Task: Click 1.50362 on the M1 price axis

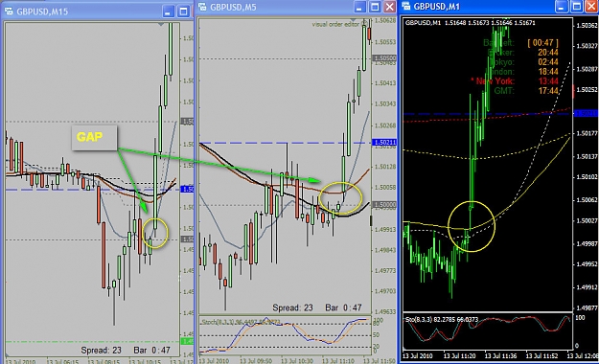Action: (x=587, y=25)
